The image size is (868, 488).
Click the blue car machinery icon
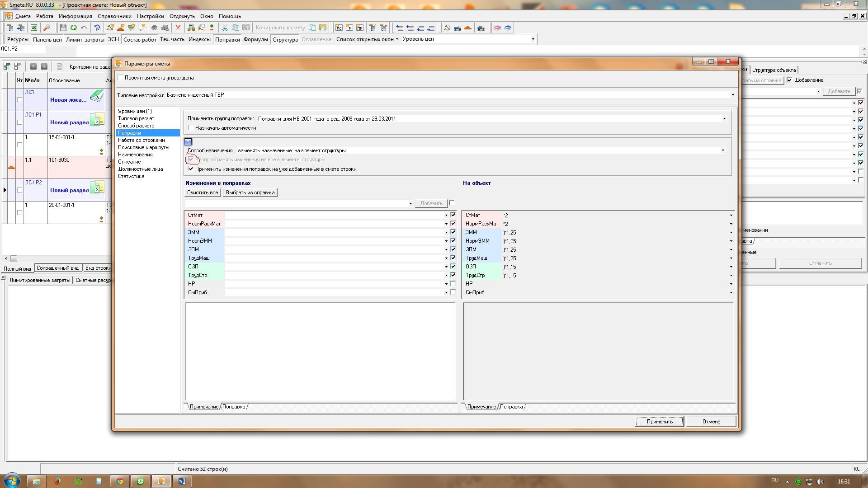click(x=458, y=28)
